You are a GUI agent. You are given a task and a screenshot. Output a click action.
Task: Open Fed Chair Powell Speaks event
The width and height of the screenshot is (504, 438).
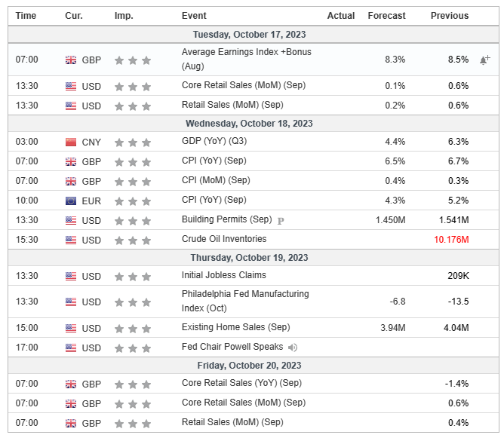[x=232, y=347]
